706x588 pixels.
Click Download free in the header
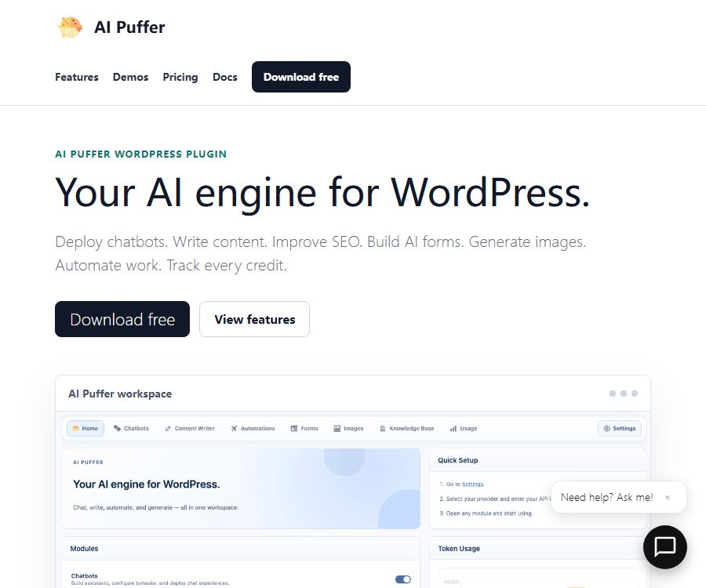tap(301, 77)
